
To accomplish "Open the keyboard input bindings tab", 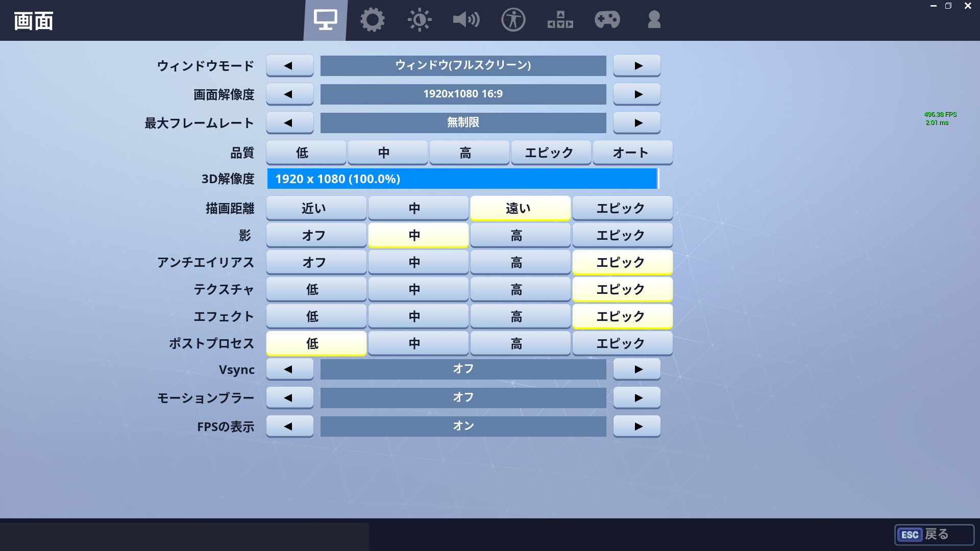I will click(x=560, y=20).
